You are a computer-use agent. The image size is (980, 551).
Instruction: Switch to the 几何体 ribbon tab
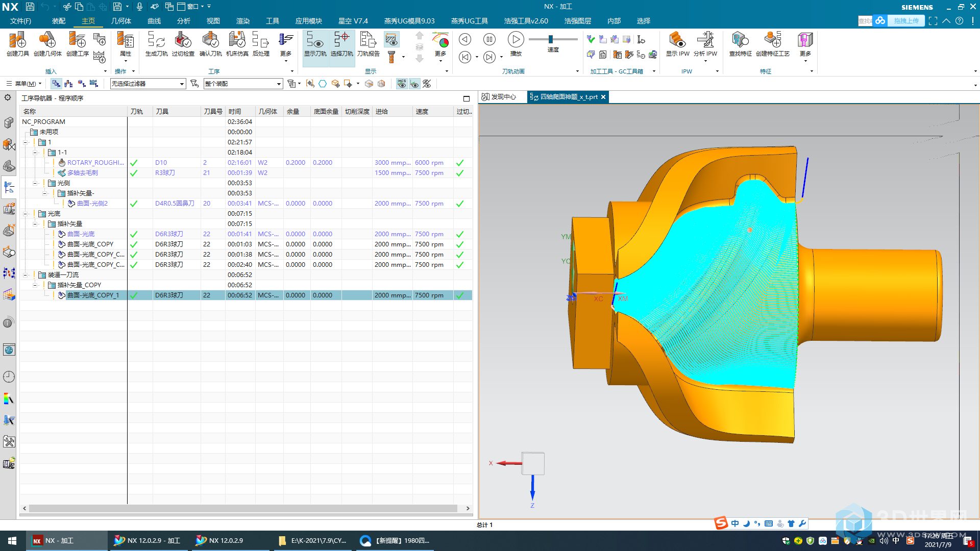pyautogui.click(x=121, y=21)
